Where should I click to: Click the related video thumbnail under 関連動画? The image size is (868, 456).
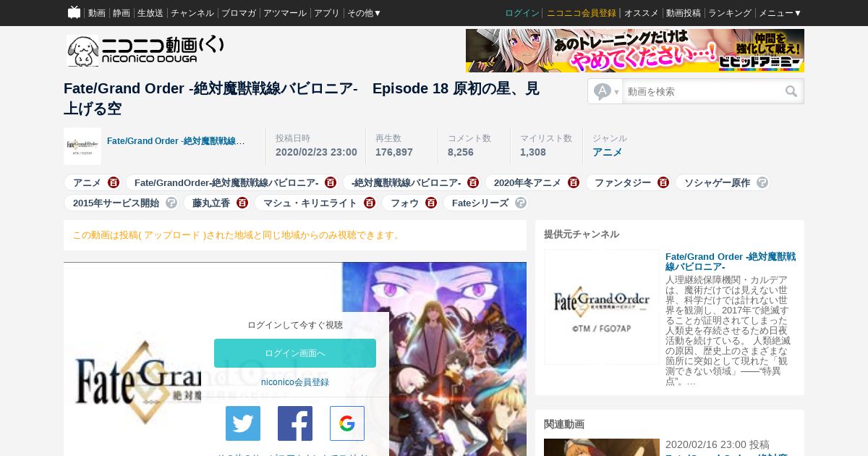[x=602, y=447]
